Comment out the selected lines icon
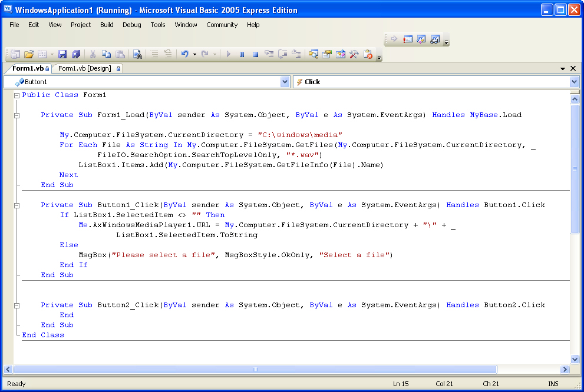Screen dimensions: 584x392 click(x=154, y=54)
